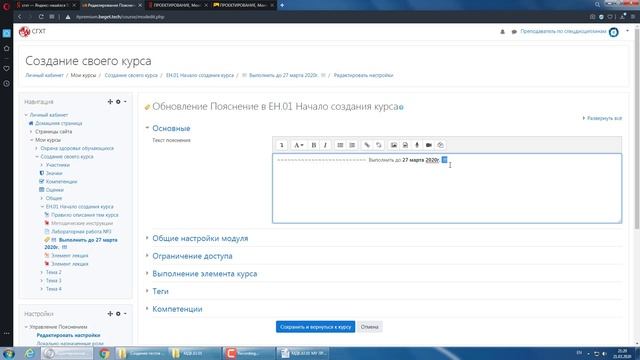Open Создание своего курса breadcrumb link
Viewport: 640px width, 360px height.
point(131,76)
